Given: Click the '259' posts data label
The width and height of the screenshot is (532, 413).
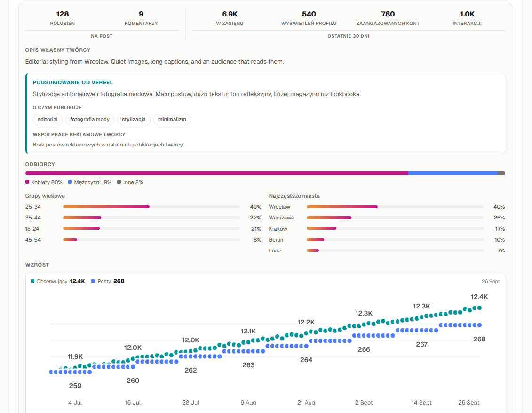Looking at the screenshot, I should click(75, 386).
